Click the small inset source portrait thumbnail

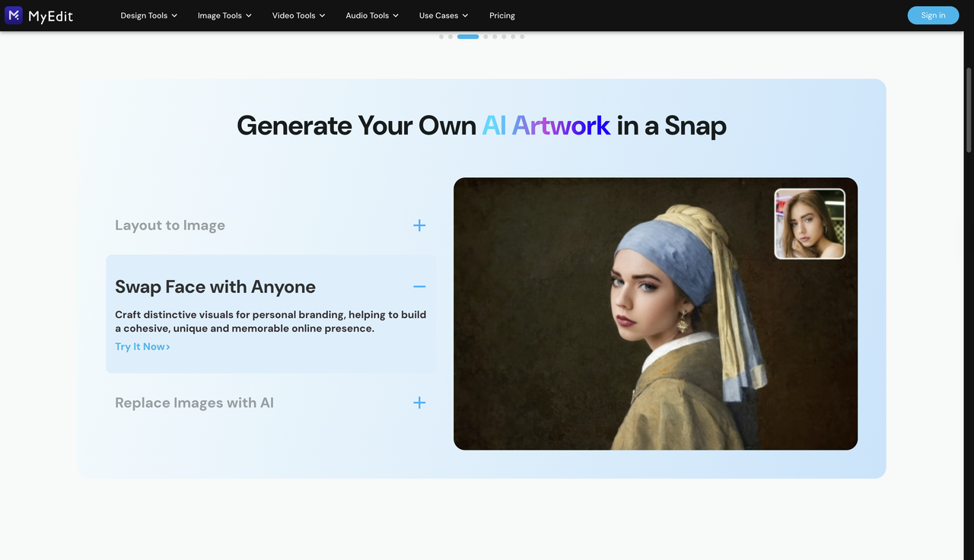(810, 224)
